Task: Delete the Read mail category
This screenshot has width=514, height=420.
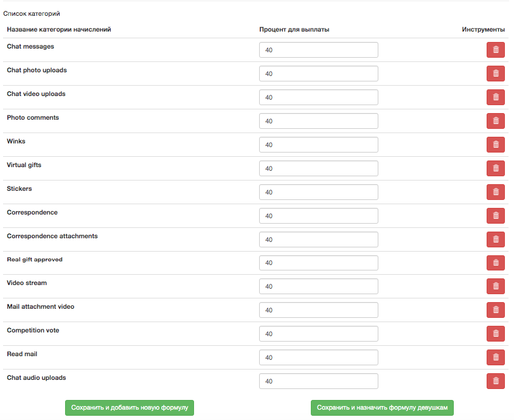Action: [x=495, y=357]
